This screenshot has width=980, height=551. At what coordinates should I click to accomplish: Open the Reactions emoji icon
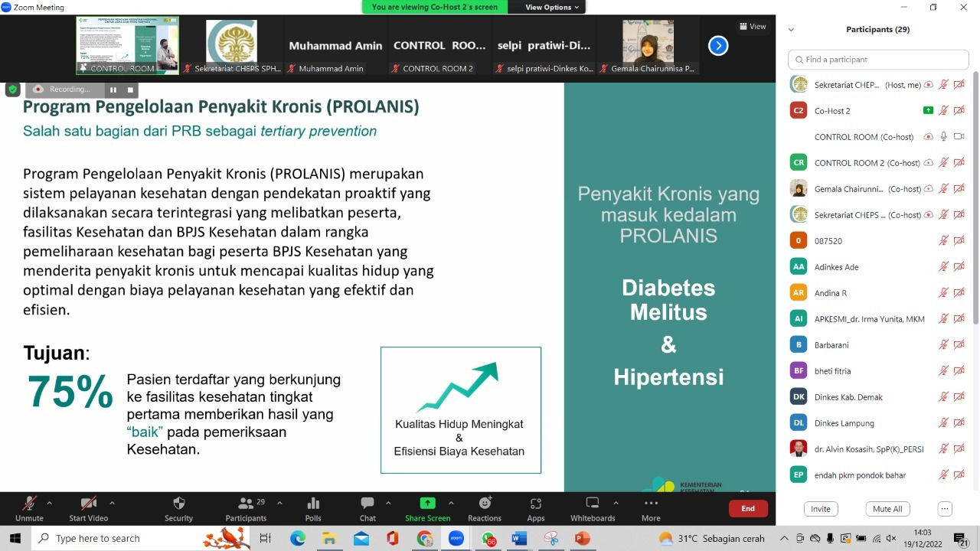[485, 504]
